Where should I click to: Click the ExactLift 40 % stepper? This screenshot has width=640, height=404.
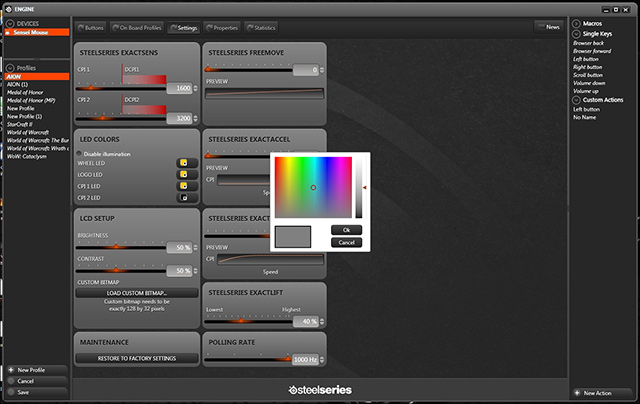(x=322, y=322)
